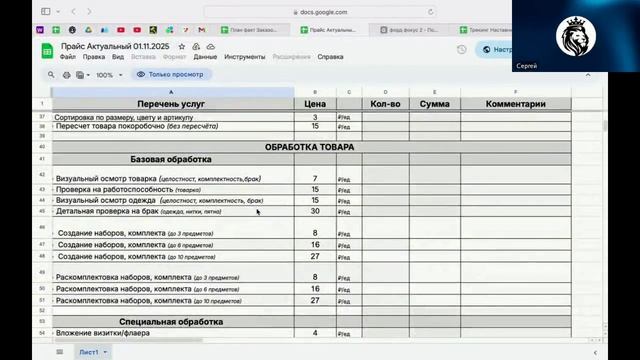
Task: Select "Создание наборов, комплекта (до 6 предметов)"
Action: tap(173, 245)
